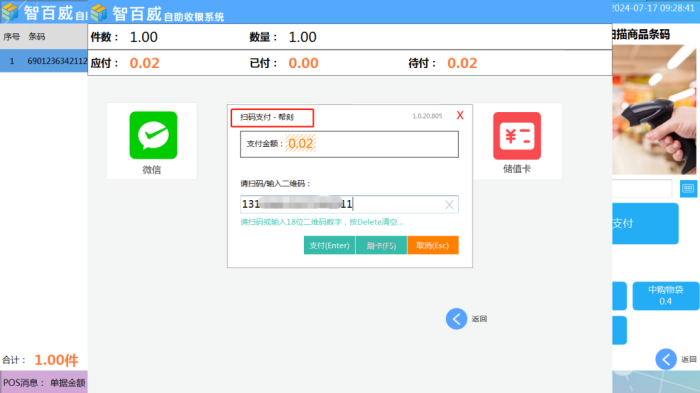The height and width of the screenshot is (393, 700).
Task: Focus the QR code number input field
Action: (x=349, y=204)
